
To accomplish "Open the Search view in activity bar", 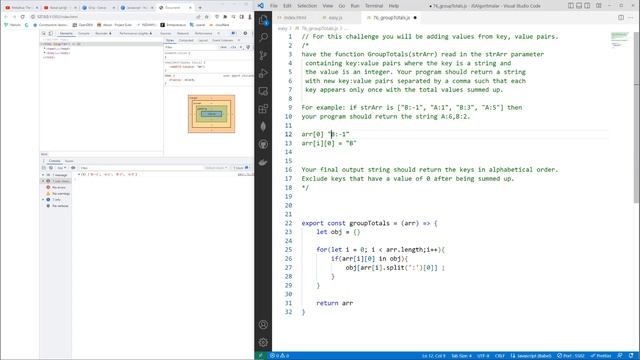I will click(263, 38).
